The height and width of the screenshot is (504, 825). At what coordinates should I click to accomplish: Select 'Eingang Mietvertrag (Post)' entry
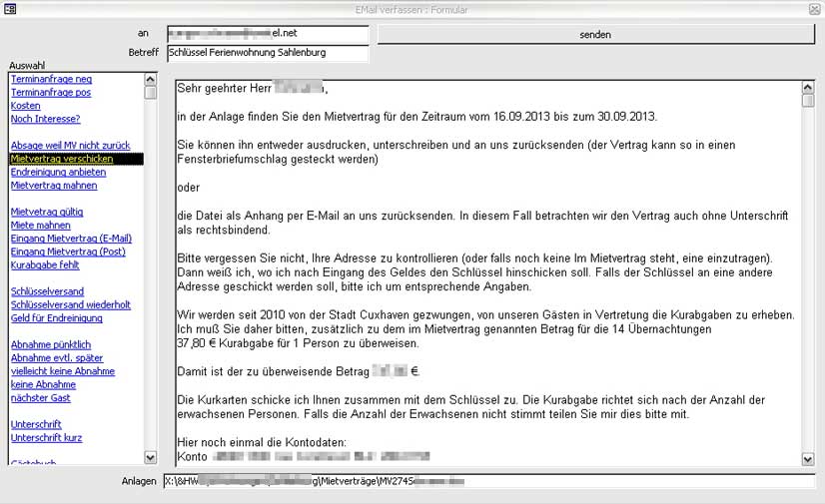coord(68,252)
